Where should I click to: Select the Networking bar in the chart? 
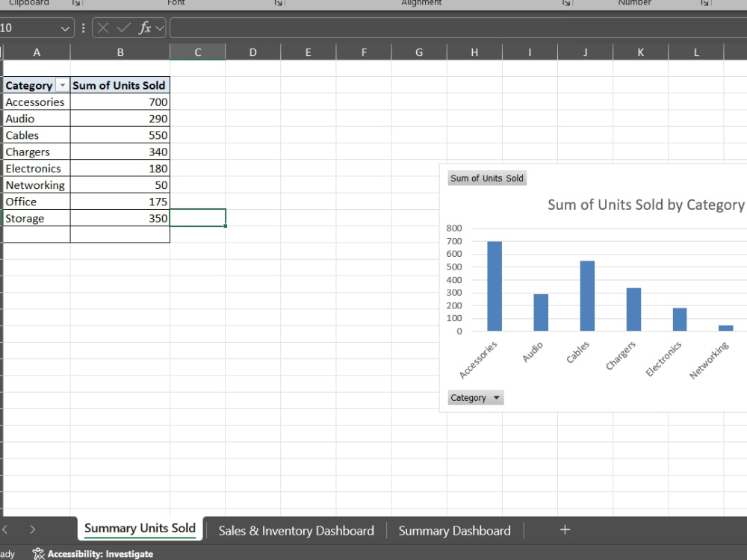[x=725, y=328]
